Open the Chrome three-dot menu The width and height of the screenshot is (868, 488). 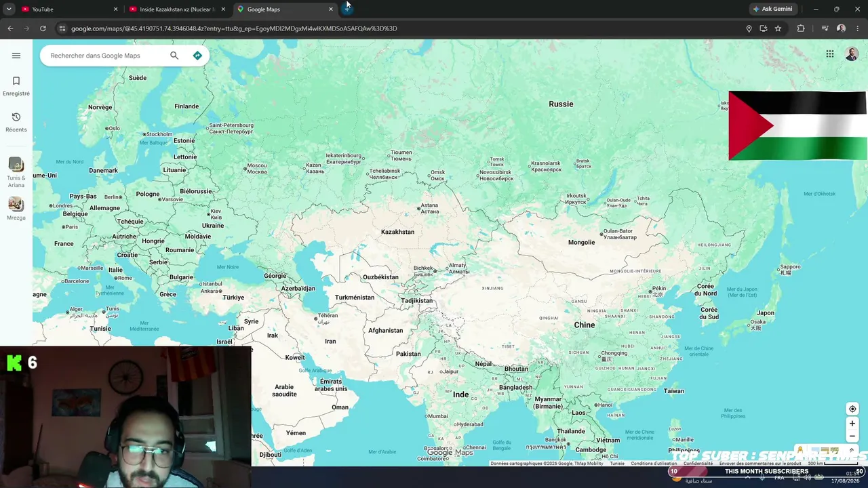pyautogui.click(x=858, y=28)
